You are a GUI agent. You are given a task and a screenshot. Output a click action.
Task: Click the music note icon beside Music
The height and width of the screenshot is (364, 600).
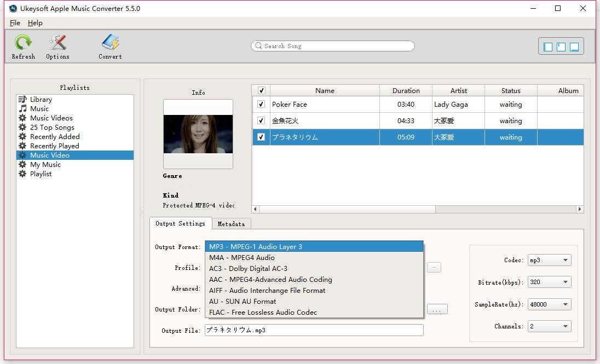22,108
